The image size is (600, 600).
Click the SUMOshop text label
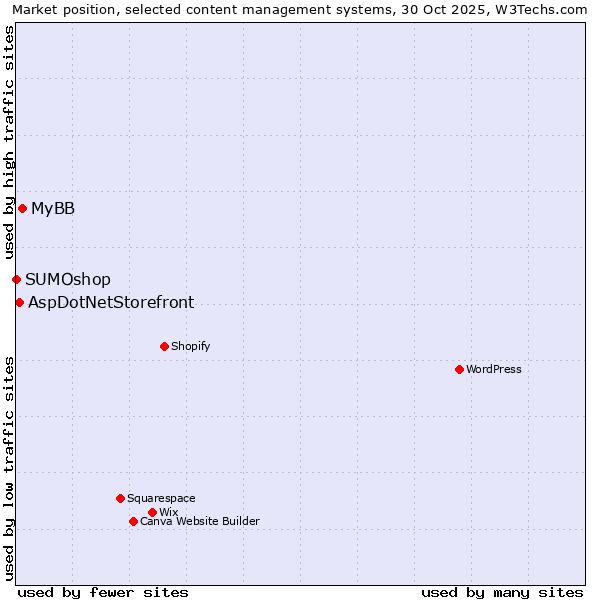[68, 279]
